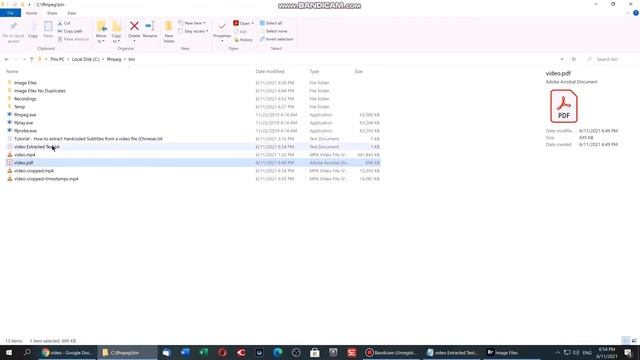Click Paste shortcut in ribbon
The width and height of the screenshot is (640, 360).
pos(73,39)
